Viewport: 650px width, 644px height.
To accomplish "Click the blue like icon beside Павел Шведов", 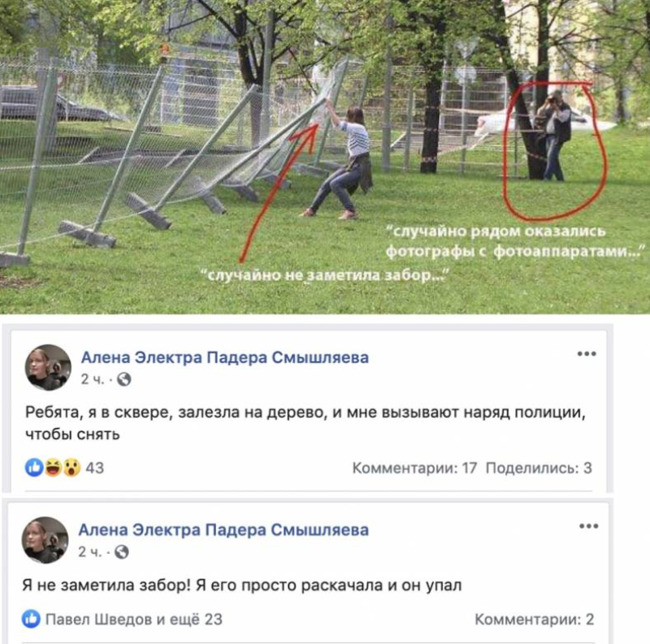I will [x=31, y=619].
